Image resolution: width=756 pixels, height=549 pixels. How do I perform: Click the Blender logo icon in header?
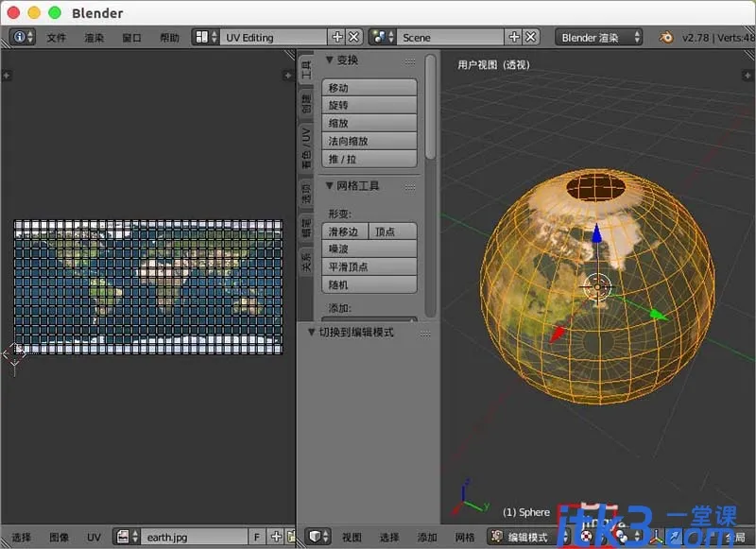(x=666, y=37)
